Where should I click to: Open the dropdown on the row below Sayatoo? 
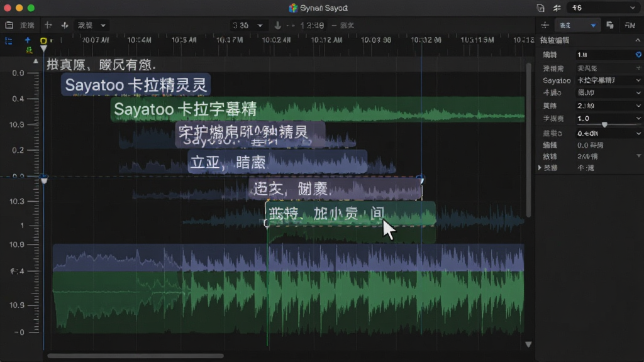(609, 93)
